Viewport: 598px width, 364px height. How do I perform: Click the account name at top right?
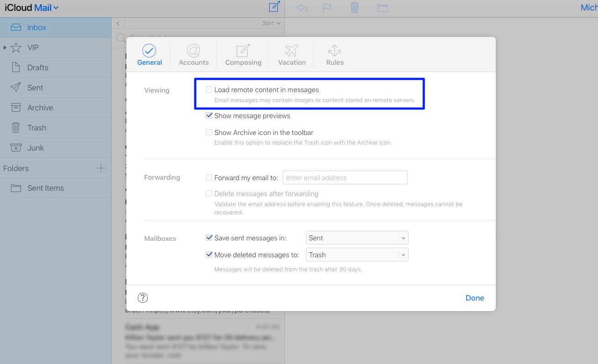point(589,8)
